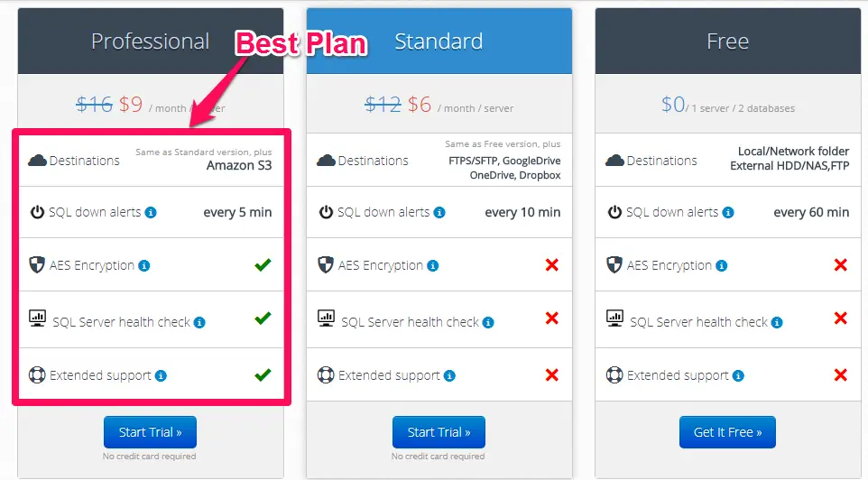Open info tooltip for Professional SQL Server health check
The height and width of the screenshot is (480, 868).
coord(199,323)
